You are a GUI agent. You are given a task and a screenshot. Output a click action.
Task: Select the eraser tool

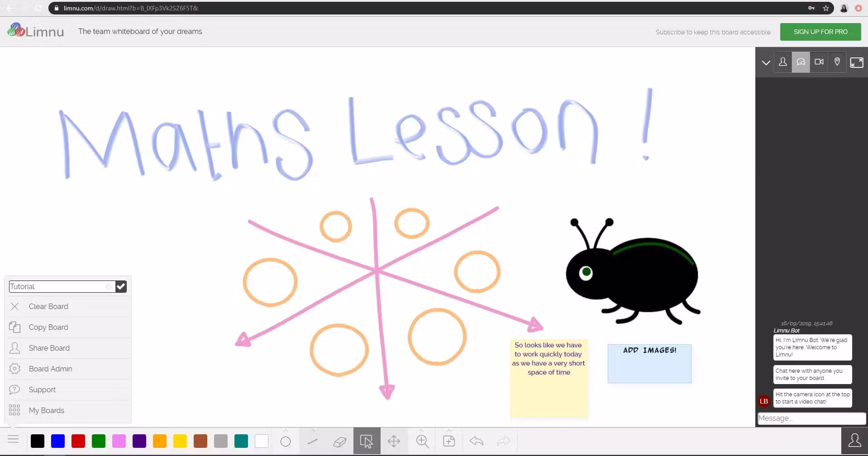[339, 441]
